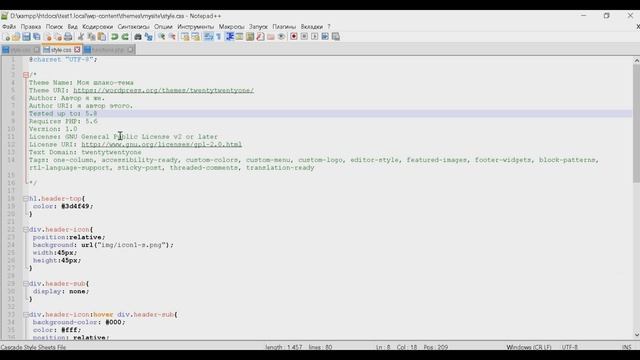This screenshot has height=360, width=640.
Task: Click the #3d4f49 color value in code
Action: [x=75, y=206]
